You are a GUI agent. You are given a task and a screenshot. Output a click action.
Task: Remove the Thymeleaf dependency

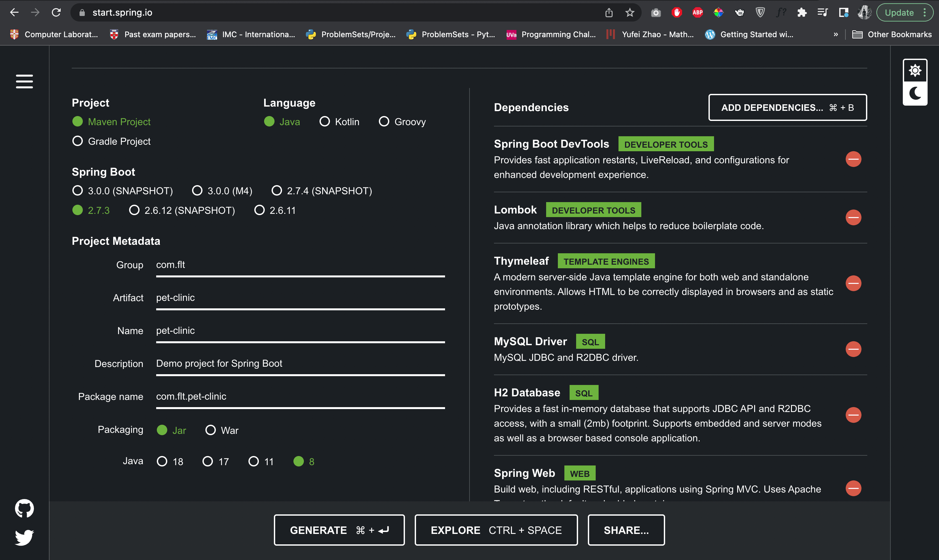click(853, 283)
